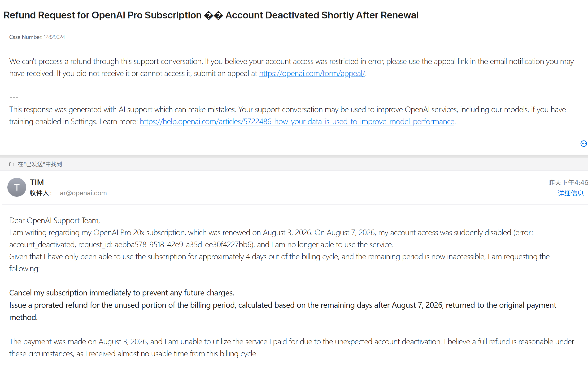Click the case number 12829024
Image resolution: width=588 pixels, height=371 pixels.
(54, 37)
